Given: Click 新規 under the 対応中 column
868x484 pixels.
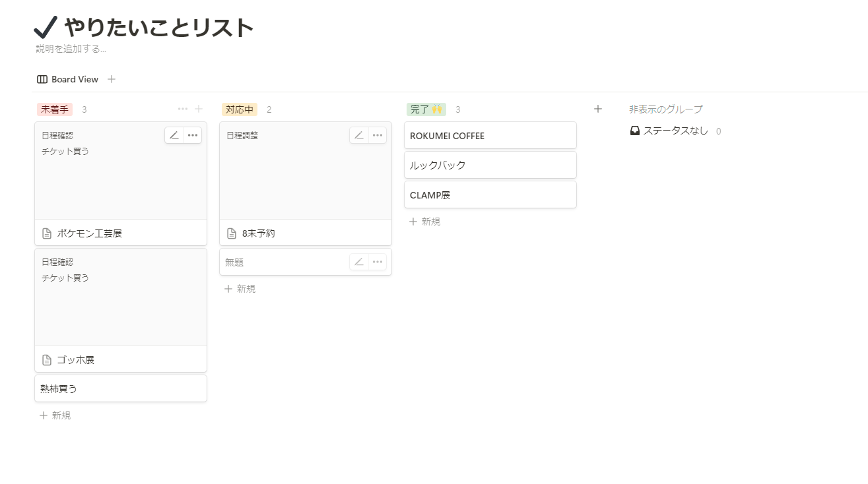Looking at the screenshot, I should point(240,289).
